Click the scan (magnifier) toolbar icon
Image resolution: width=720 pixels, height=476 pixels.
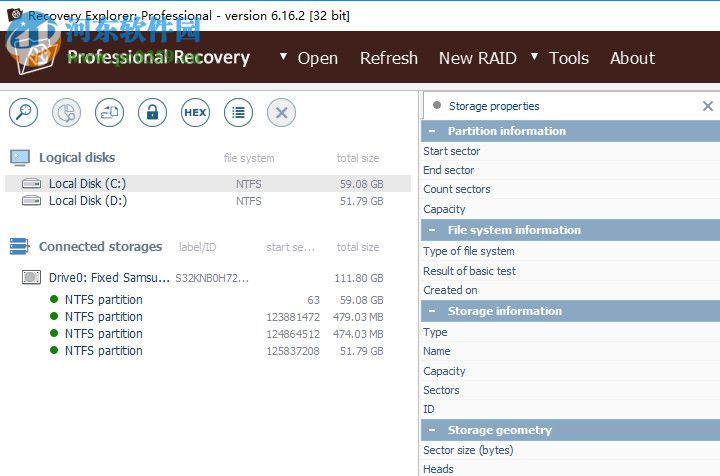coord(23,112)
